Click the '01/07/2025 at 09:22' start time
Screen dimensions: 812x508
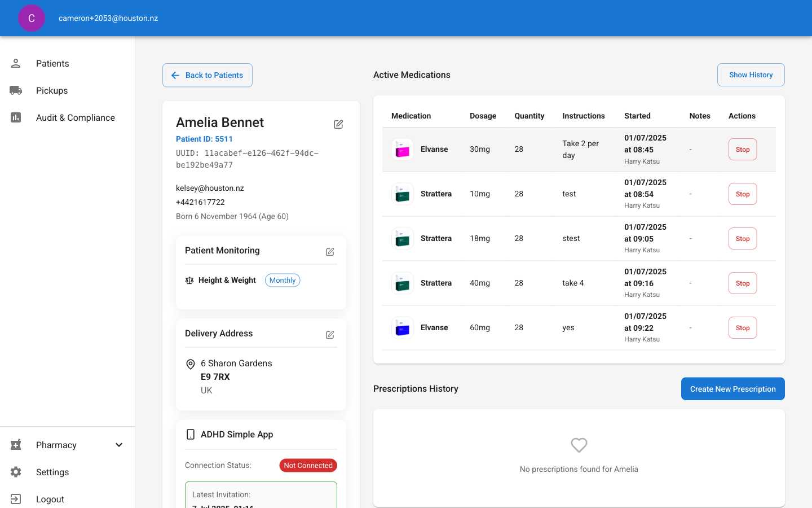point(645,322)
